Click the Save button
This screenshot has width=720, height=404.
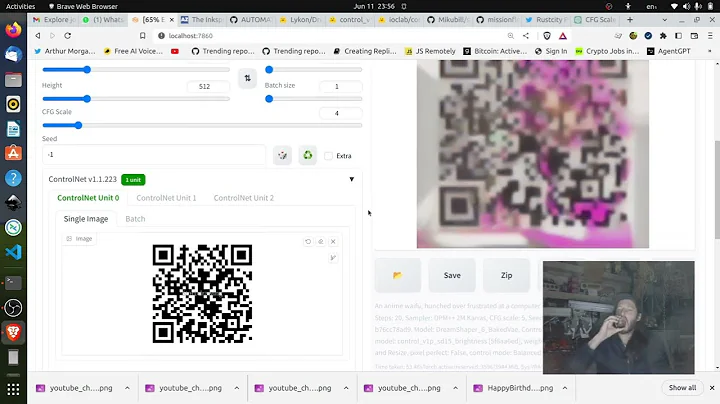click(x=452, y=275)
